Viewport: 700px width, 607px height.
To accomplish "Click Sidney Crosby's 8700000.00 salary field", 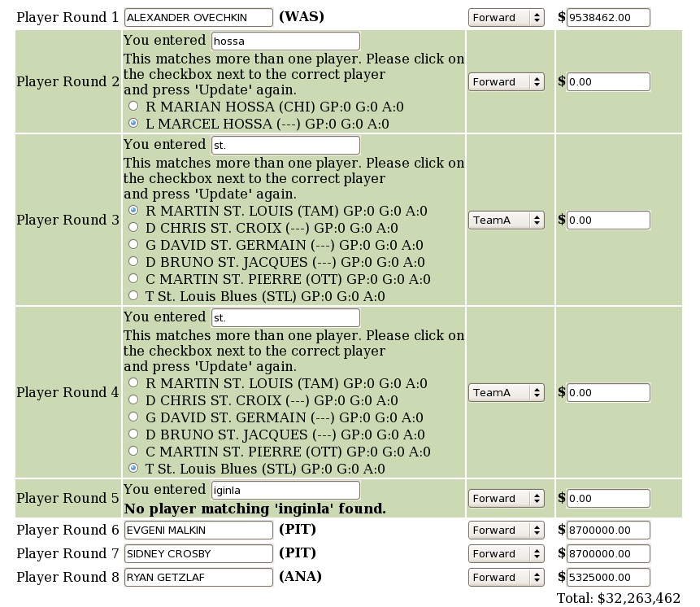I will point(608,554).
